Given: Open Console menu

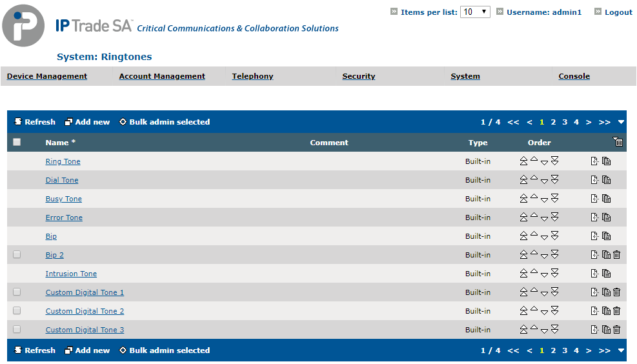Looking at the screenshot, I should [574, 76].
